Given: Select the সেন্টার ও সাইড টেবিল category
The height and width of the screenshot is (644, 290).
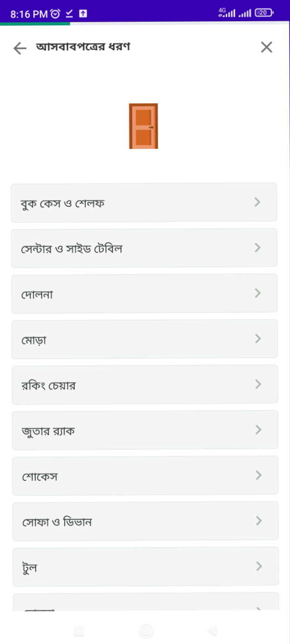Looking at the screenshot, I should coord(144,247).
